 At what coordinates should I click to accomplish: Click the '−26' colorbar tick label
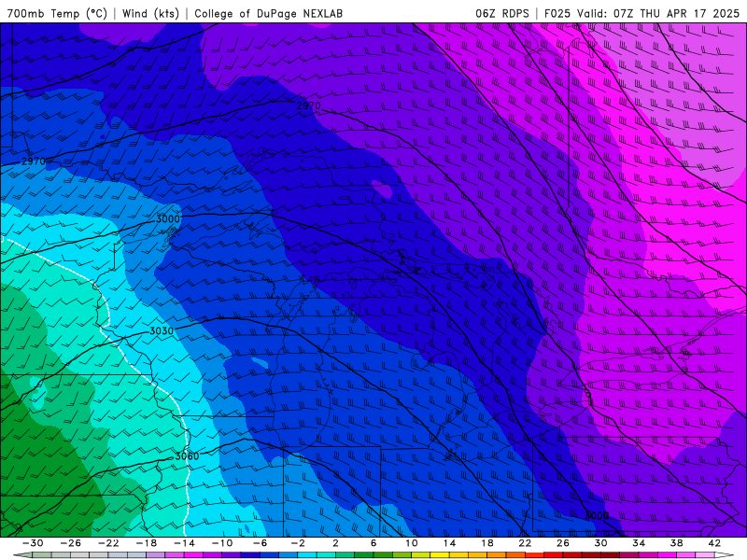[71, 543]
